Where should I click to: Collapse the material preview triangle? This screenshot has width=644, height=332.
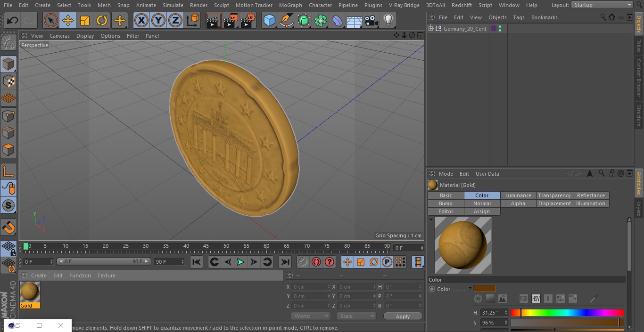click(x=431, y=220)
